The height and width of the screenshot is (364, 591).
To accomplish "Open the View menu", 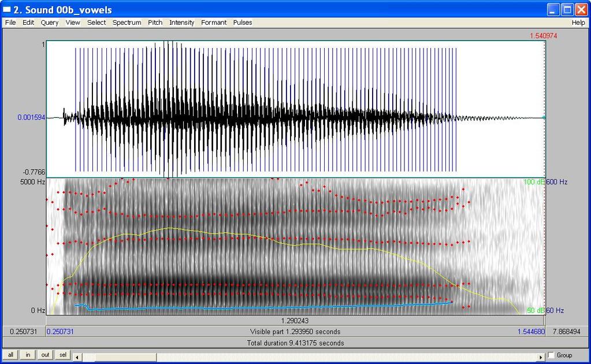I will pos(73,23).
